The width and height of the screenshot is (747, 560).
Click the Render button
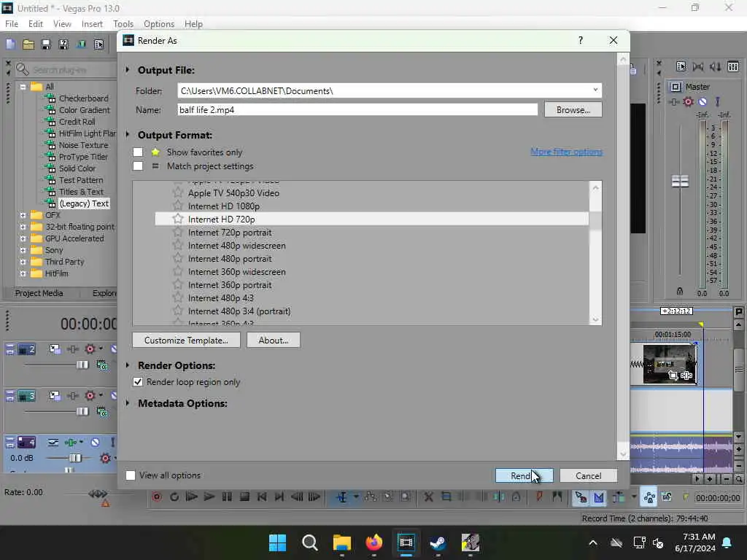(524, 475)
